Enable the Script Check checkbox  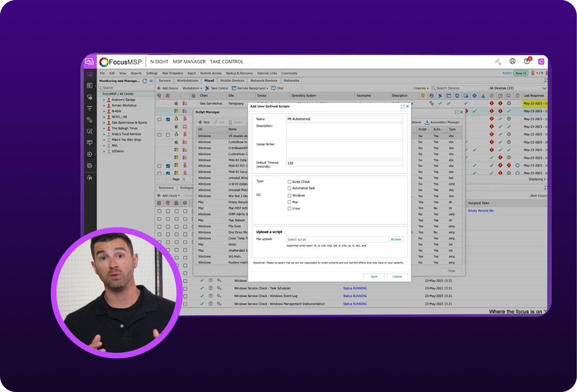click(289, 182)
